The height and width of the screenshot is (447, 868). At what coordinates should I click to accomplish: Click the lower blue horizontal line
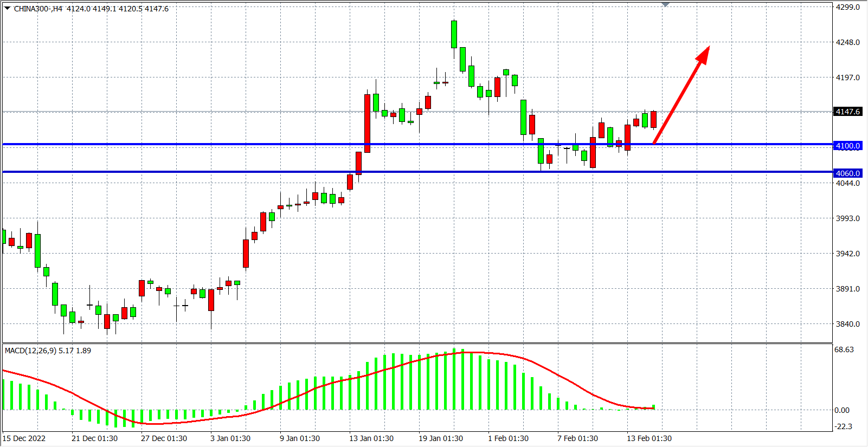pyautogui.click(x=217, y=172)
